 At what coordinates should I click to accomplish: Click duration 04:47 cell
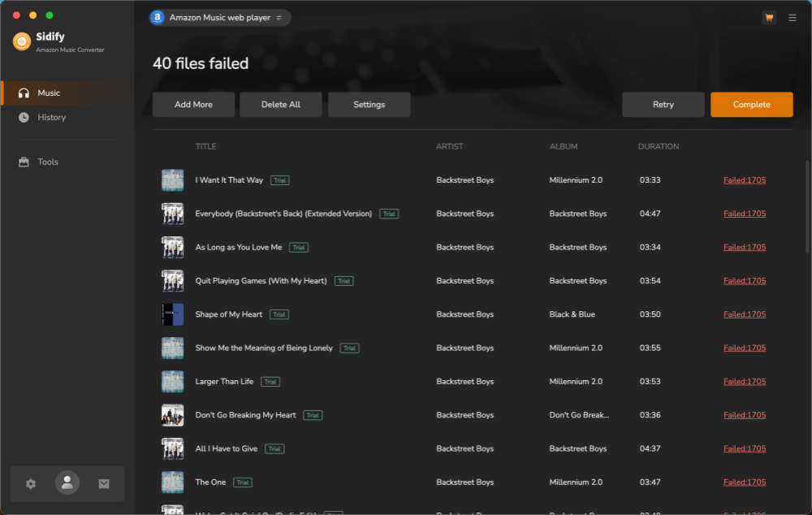[x=650, y=214]
